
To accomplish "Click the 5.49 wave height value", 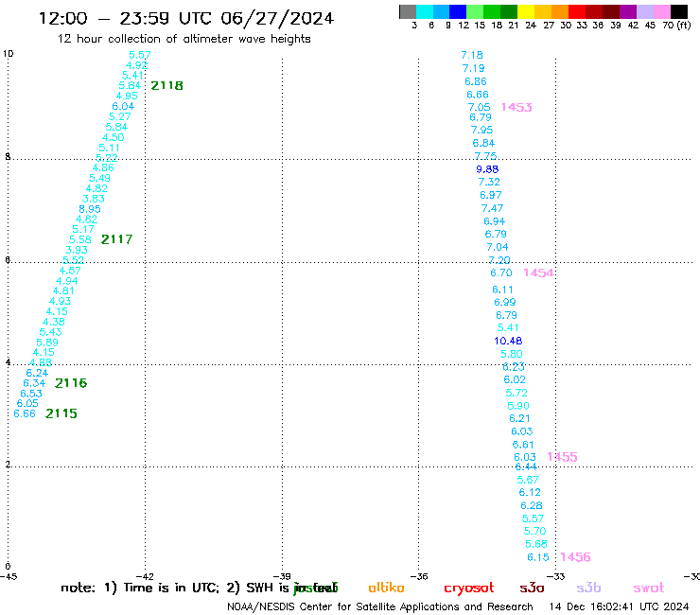I will [x=99, y=178].
